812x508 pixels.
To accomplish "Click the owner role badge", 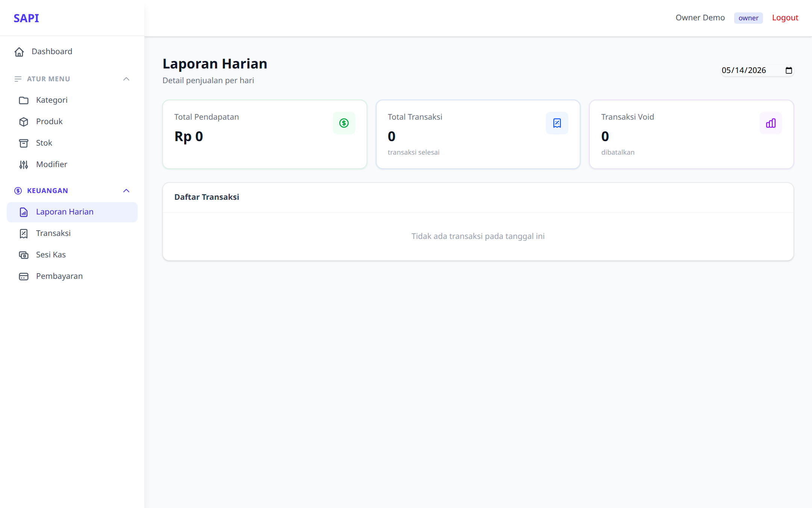I will click(748, 18).
